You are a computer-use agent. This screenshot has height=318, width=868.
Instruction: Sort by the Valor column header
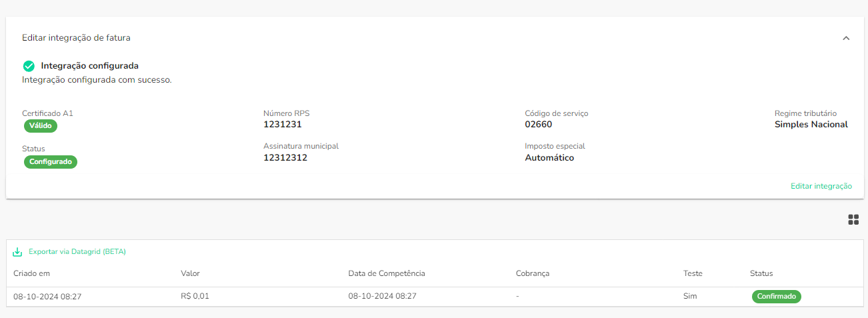pos(190,273)
